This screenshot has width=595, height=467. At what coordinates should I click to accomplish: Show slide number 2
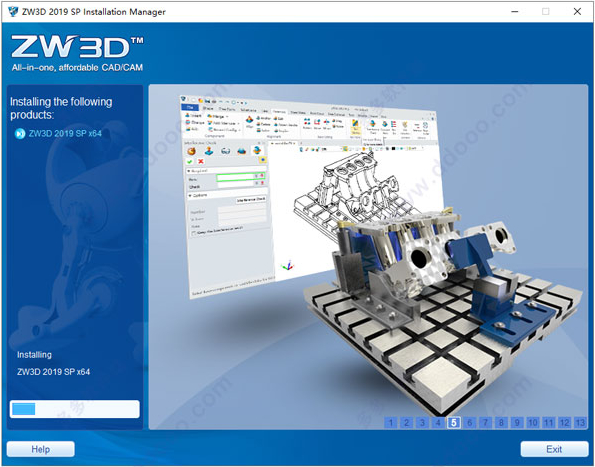pos(406,423)
